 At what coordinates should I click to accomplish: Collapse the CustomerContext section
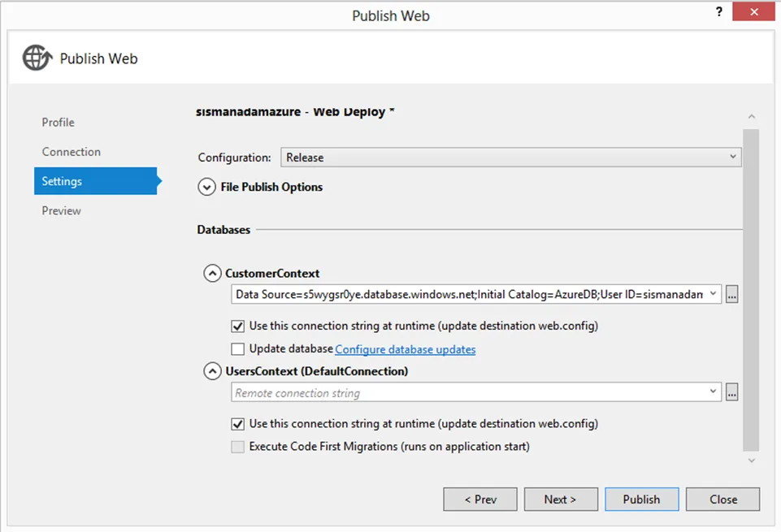(x=212, y=273)
